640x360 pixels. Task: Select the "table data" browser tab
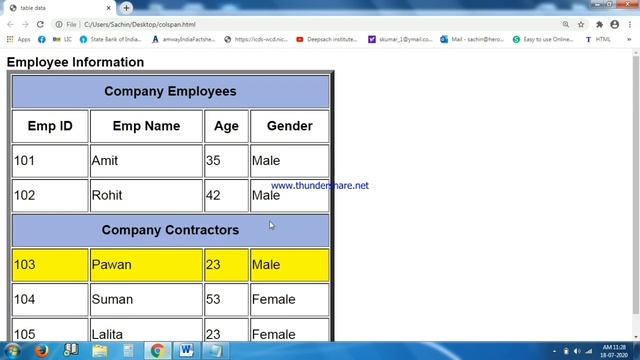(x=59, y=8)
